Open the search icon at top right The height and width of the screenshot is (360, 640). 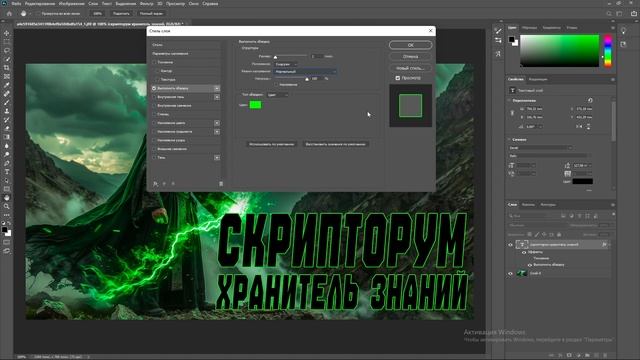coord(609,13)
